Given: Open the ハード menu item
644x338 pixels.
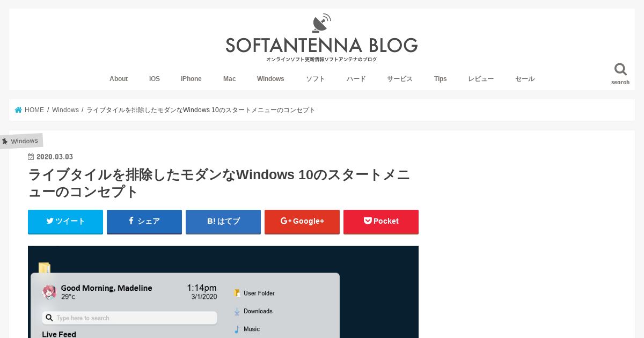Looking at the screenshot, I should [x=356, y=79].
